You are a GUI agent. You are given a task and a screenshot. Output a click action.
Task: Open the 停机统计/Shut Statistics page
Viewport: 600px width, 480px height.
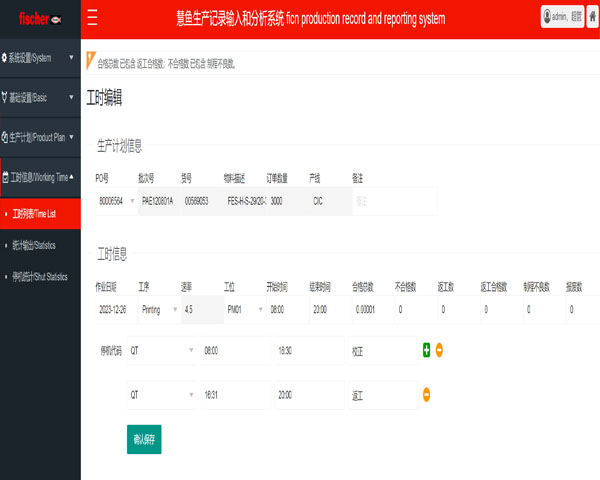coord(40,276)
